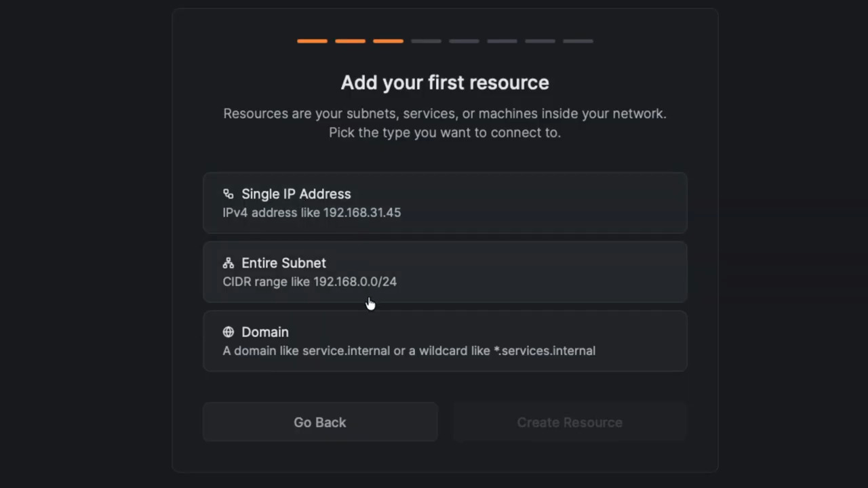Click the sixth gray progress segment
This screenshot has width=868, height=488.
pyautogui.click(x=502, y=41)
